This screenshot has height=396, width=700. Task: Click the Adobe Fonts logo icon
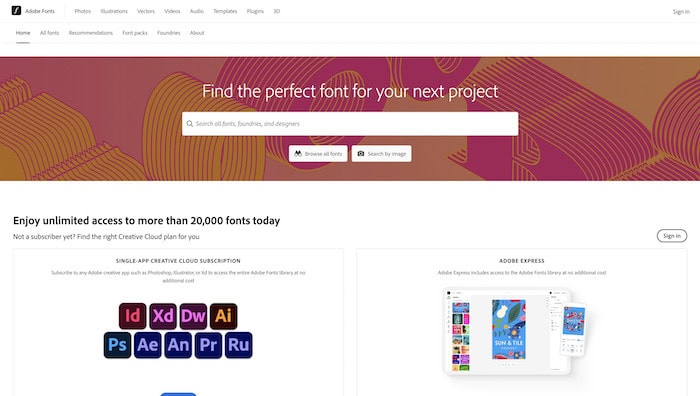[16, 11]
